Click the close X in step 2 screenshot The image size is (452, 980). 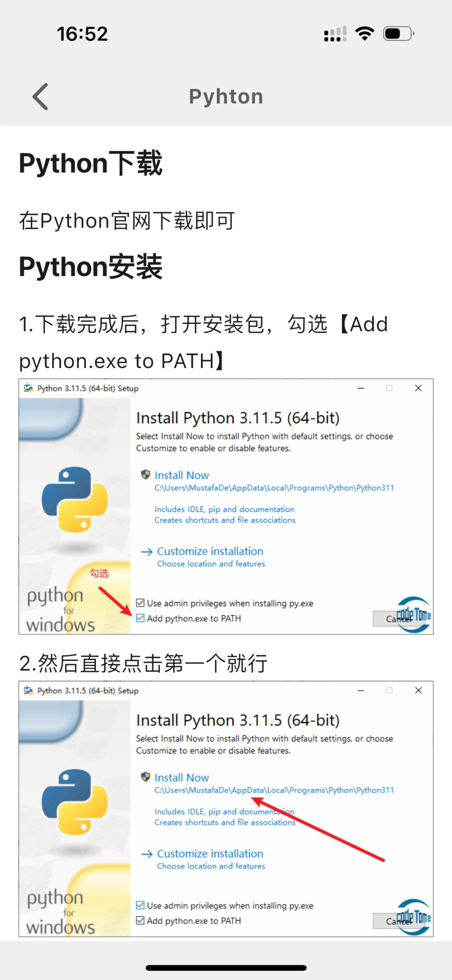[x=418, y=690]
